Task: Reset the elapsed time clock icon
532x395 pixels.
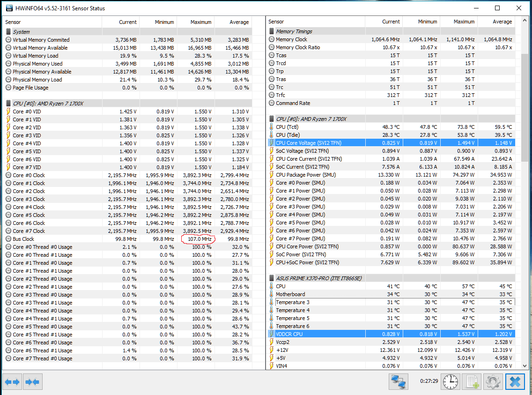Action: (450, 382)
